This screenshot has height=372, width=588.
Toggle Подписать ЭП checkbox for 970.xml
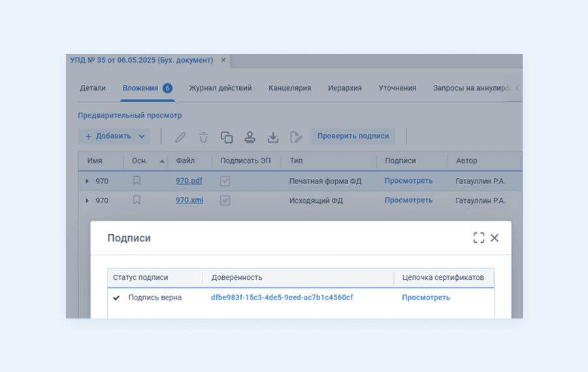[x=225, y=200]
